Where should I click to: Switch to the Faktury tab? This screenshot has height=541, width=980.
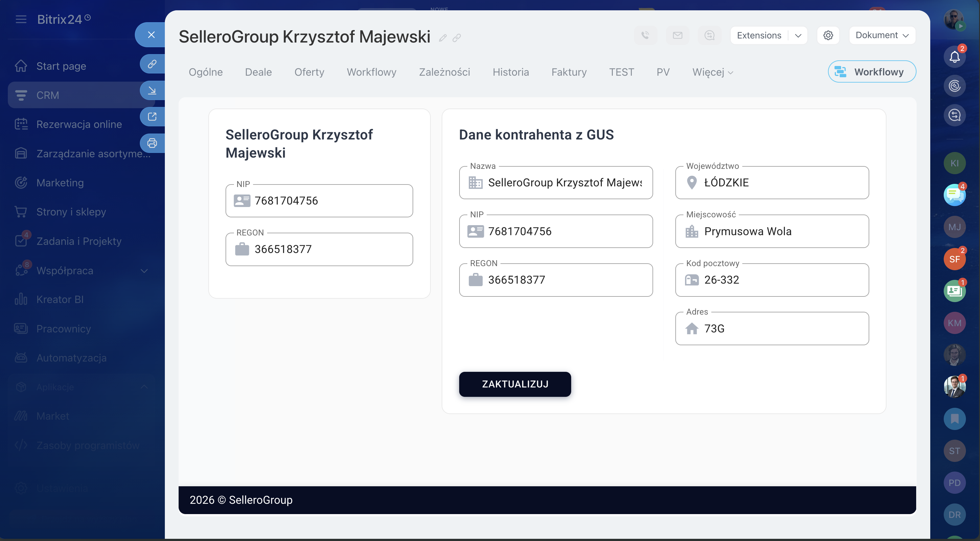point(569,72)
